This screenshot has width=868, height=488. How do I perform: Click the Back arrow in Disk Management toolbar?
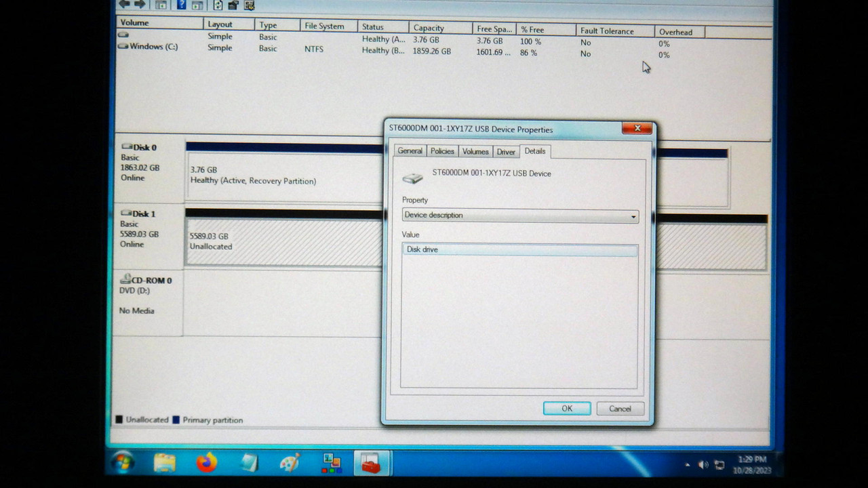(x=125, y=4)
